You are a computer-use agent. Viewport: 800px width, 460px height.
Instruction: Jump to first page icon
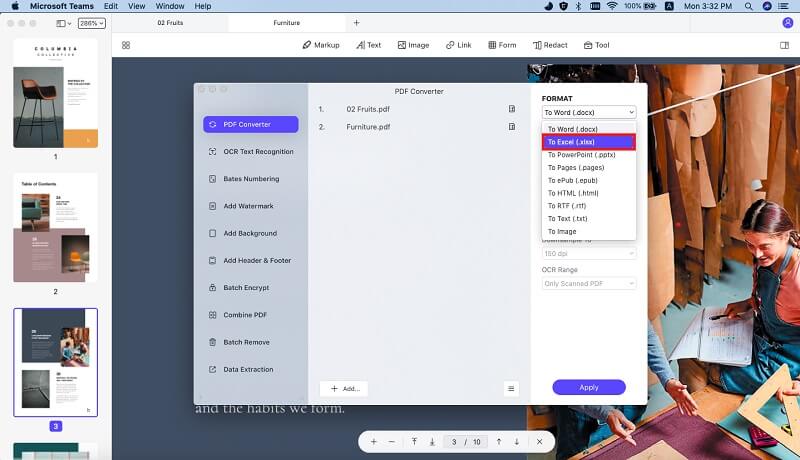click(x=414, y=442)
